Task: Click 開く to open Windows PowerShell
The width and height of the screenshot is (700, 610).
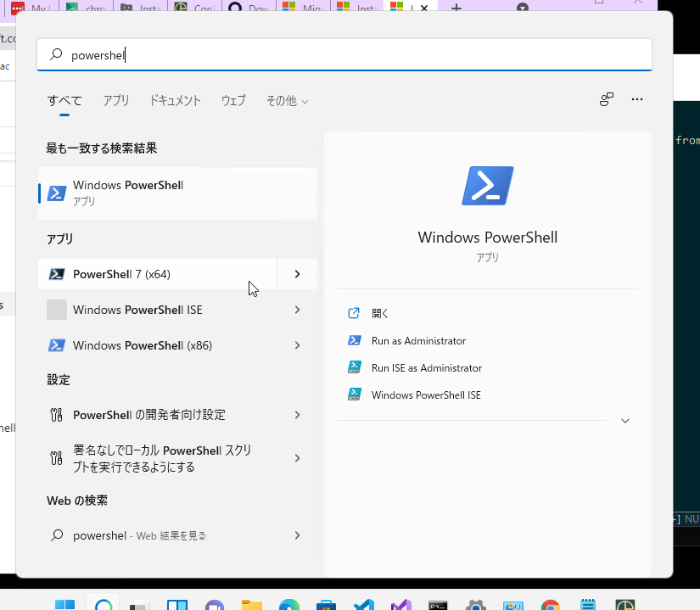Action: coord(379,313)
